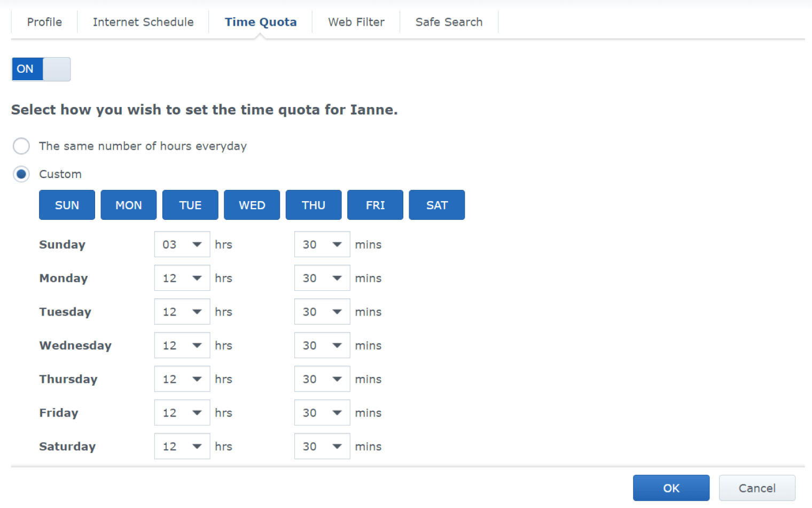Toggle the WED day button

point(252,205)
